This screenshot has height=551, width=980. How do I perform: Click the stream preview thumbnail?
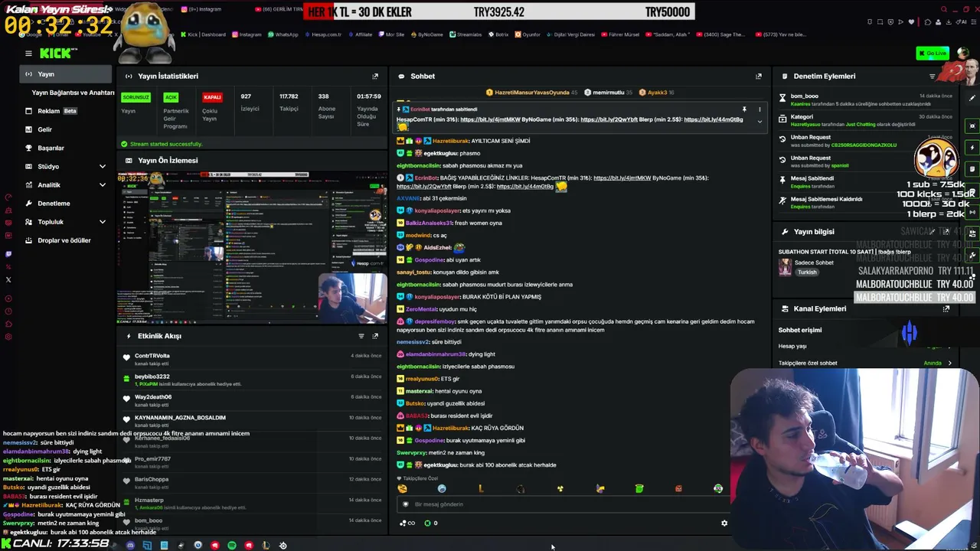pos(253,248)
